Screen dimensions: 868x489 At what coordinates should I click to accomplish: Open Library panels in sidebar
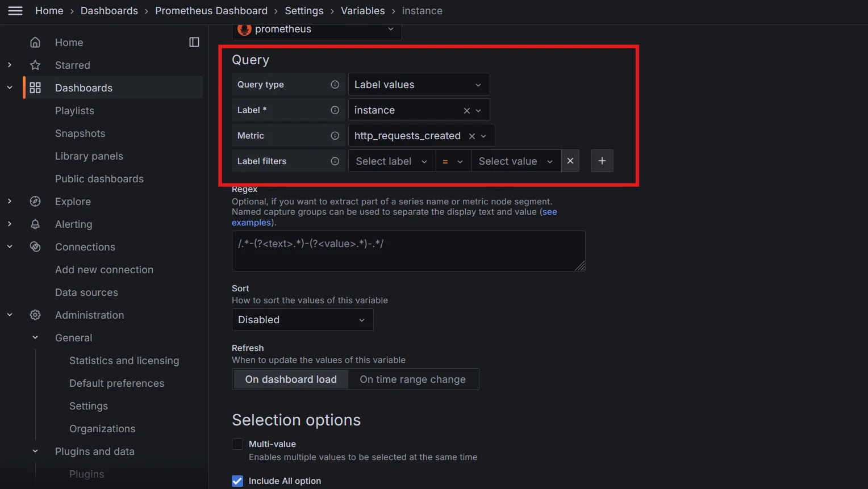tap(89, 156)
